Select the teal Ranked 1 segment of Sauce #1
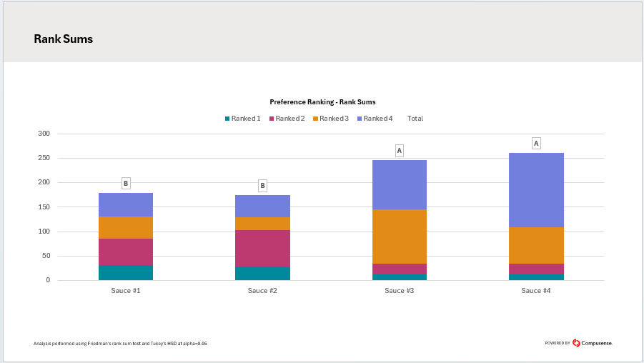This screenshot has height=363, width=644. (126, 272)
